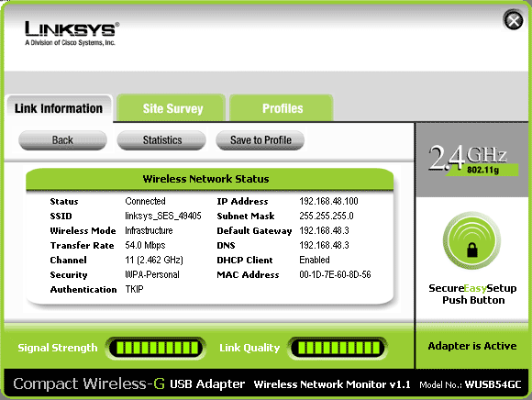
Task: Click the Subnet Mask label
Action: click(x=246, y=217)
